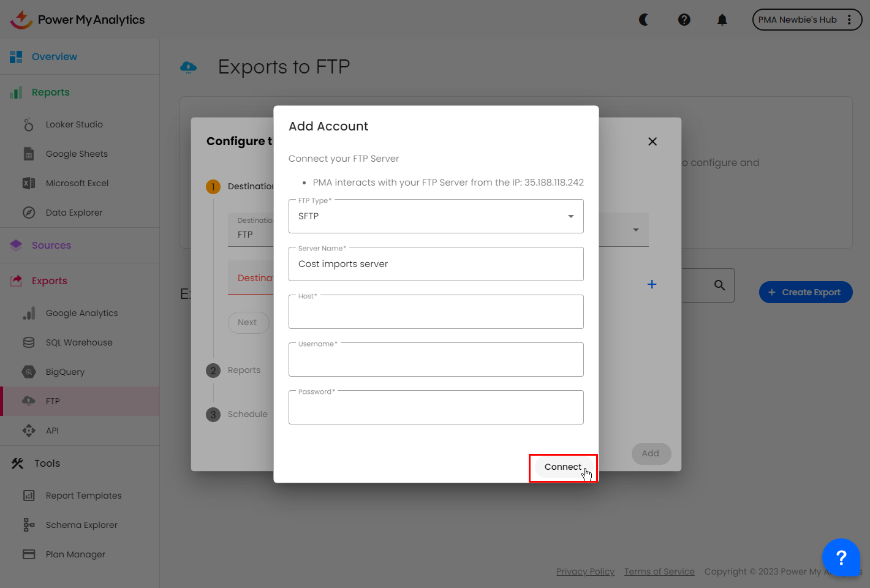Click the Connect button
The width and height of the screenshot is (870, 588).
click(x=562, y=467)
